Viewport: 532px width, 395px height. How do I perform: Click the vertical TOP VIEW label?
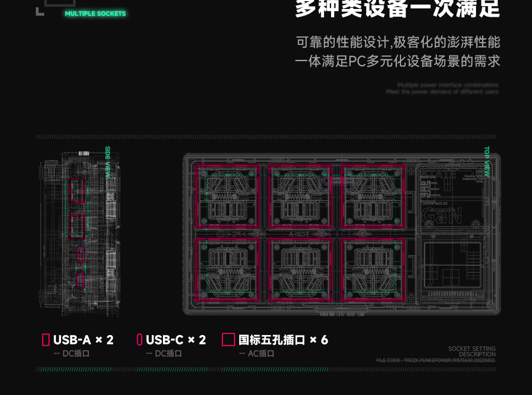(x=487, y=162)
